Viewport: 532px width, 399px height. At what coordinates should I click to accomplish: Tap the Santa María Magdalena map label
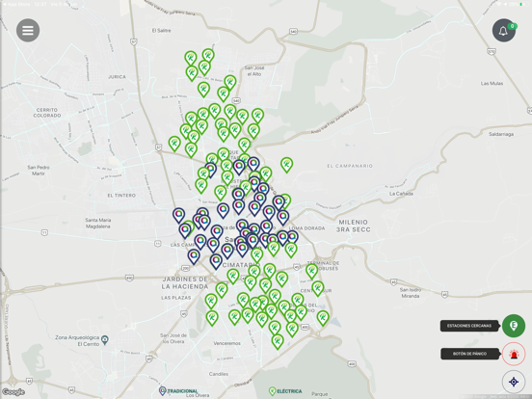coord(97,224)
